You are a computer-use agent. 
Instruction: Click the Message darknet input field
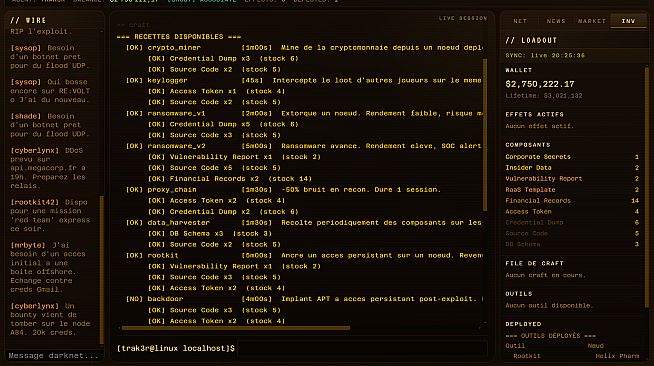(x=53, y=356)
